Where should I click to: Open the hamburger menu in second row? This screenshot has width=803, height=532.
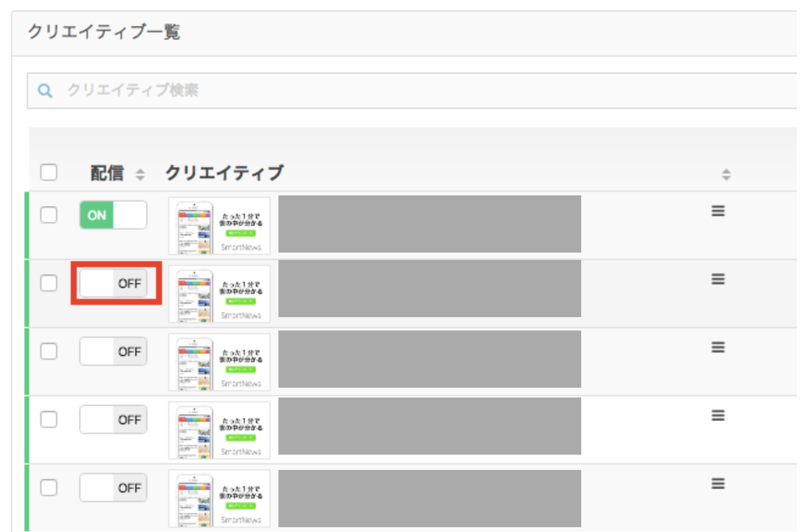[x=718, y=279]
